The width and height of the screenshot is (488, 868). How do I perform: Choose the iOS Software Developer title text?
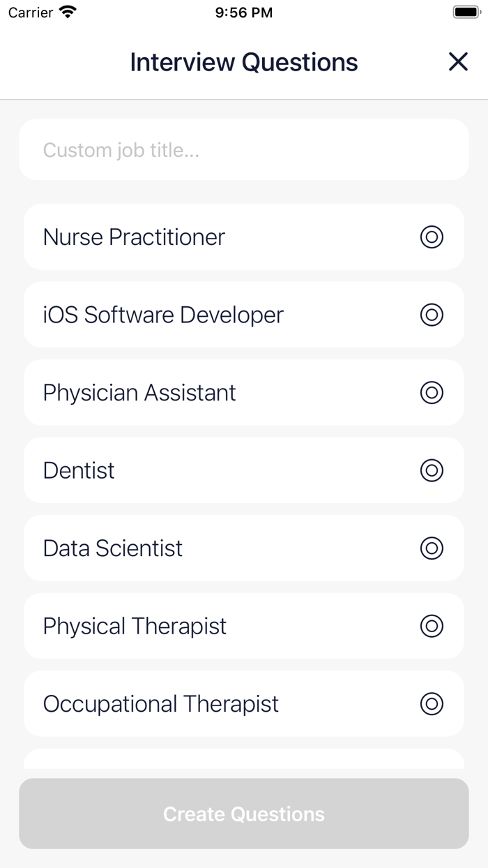pyautogui.click(x=163, y=315)
